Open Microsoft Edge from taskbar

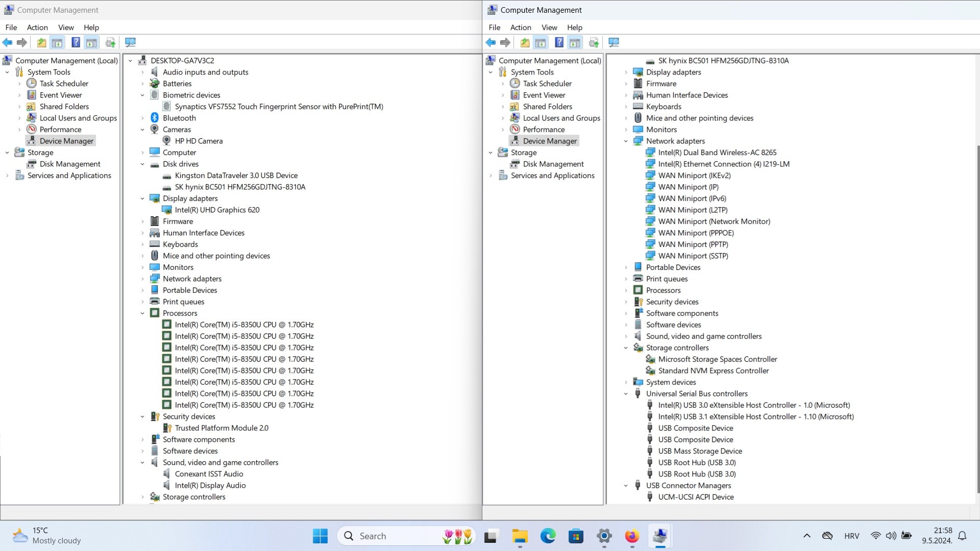tap(548, 536)
